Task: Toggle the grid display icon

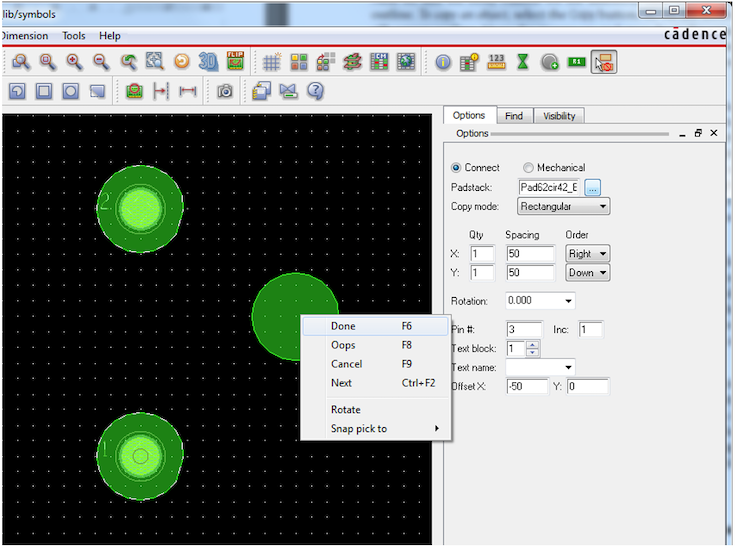Action: (272, 62)
